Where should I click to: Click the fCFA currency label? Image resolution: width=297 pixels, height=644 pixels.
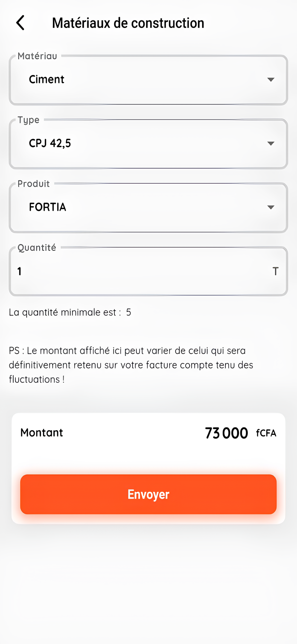tap(266, 433)
